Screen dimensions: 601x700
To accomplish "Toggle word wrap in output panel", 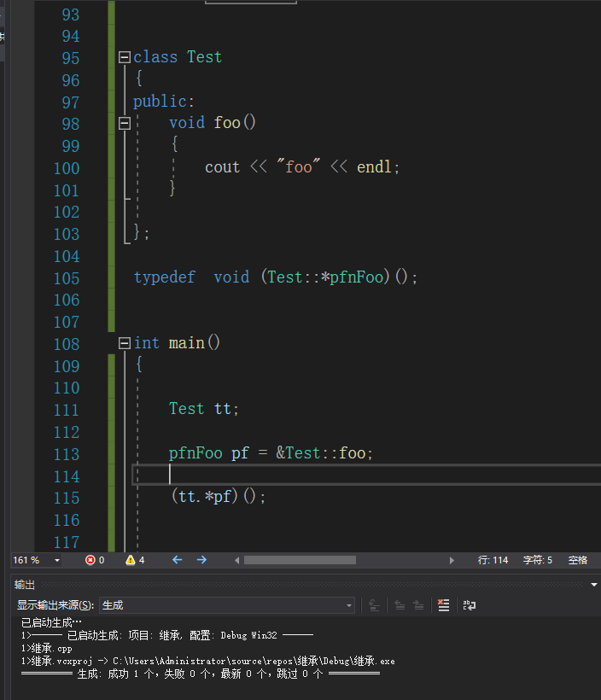I will pyautogui.click(x=470, y=605).
